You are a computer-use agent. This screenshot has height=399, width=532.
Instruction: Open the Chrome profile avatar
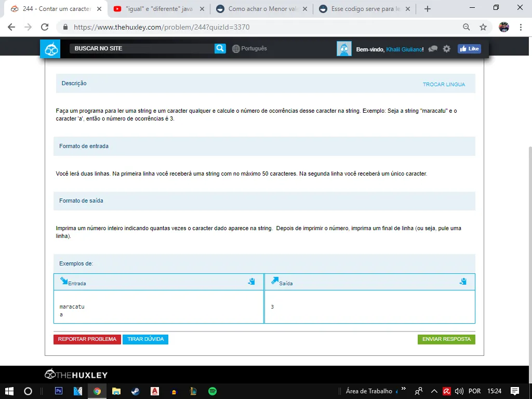pyautogui.click(x=504, y=27)
